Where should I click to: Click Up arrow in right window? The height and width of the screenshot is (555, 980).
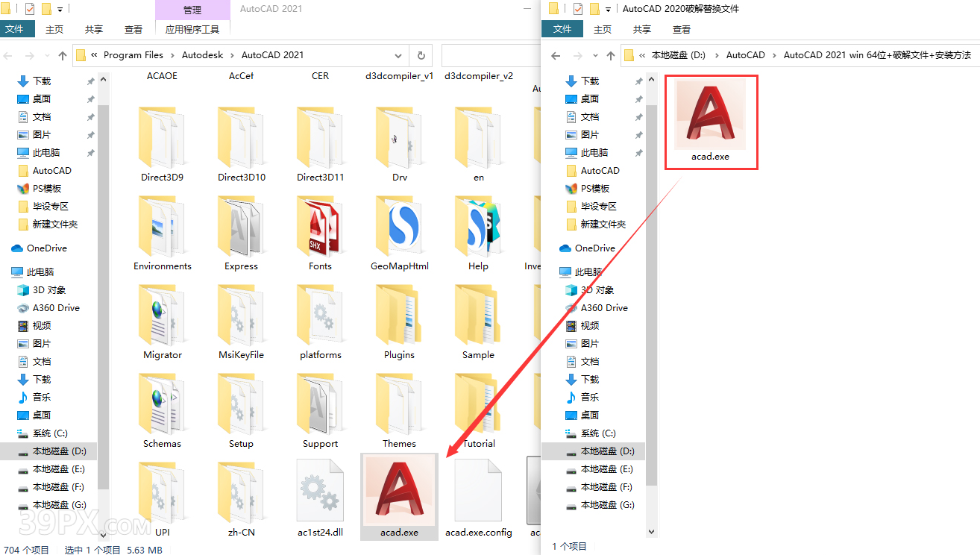[612, 55]
